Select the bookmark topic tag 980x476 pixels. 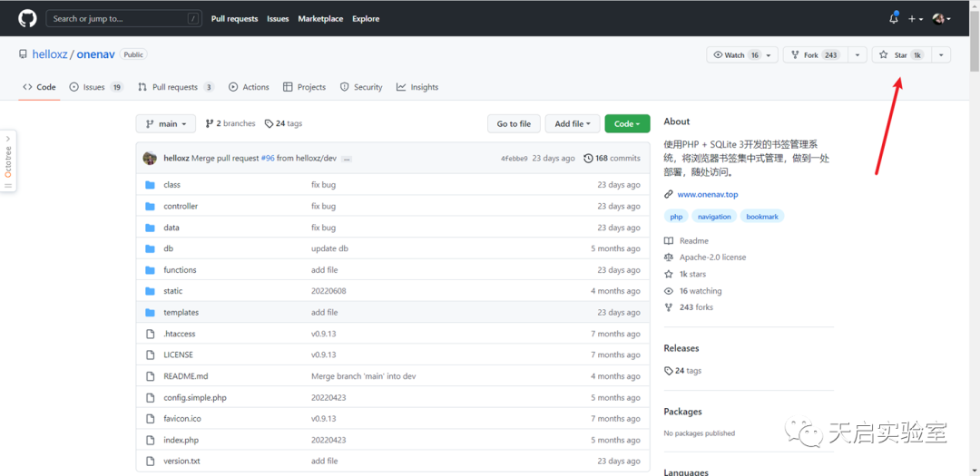[762, 217]
